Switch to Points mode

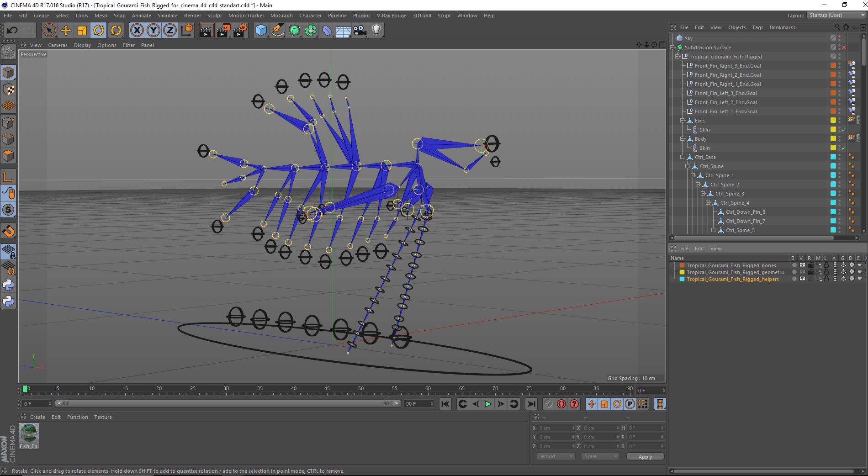8,122
